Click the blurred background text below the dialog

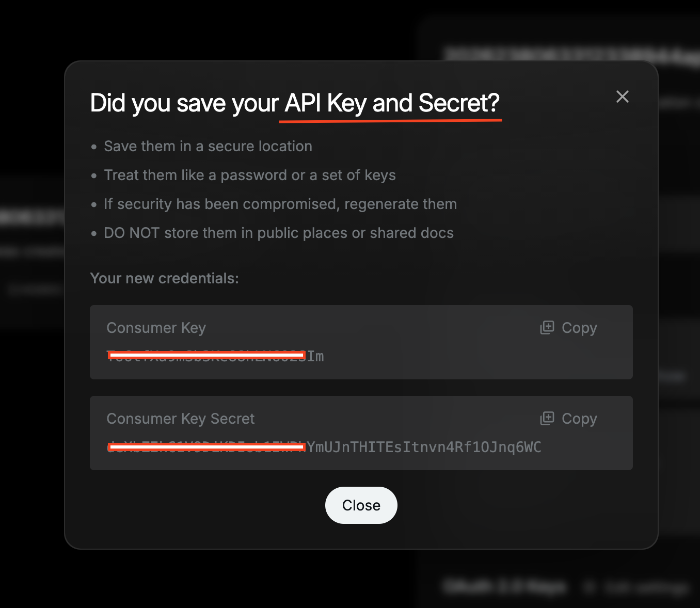[505, 587]
